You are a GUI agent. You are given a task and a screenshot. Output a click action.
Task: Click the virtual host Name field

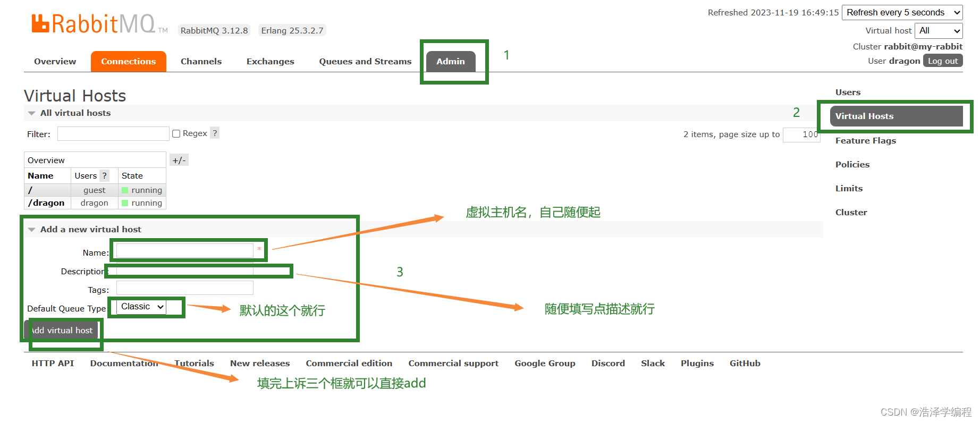click(x=184, y=250)
